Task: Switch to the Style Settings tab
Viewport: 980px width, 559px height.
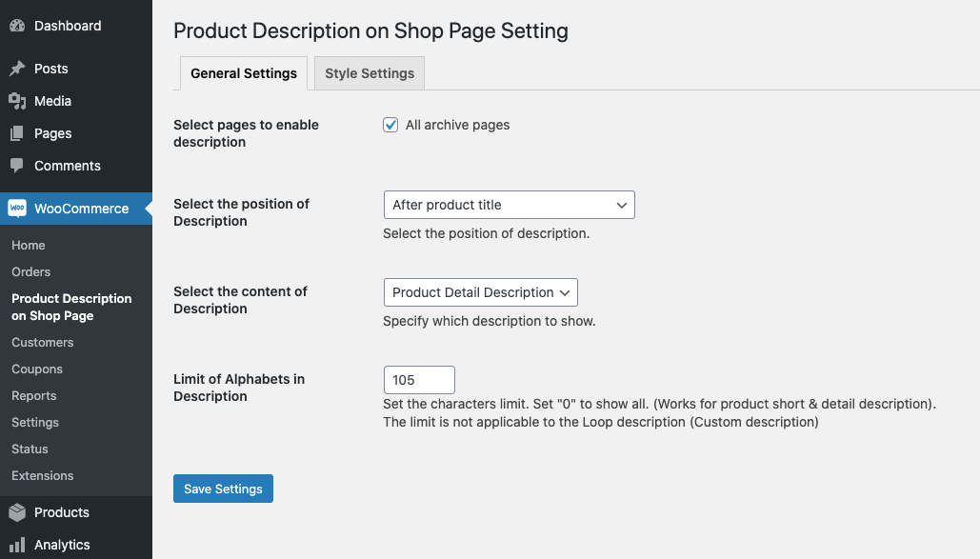Action: click(x=369, y=72)
